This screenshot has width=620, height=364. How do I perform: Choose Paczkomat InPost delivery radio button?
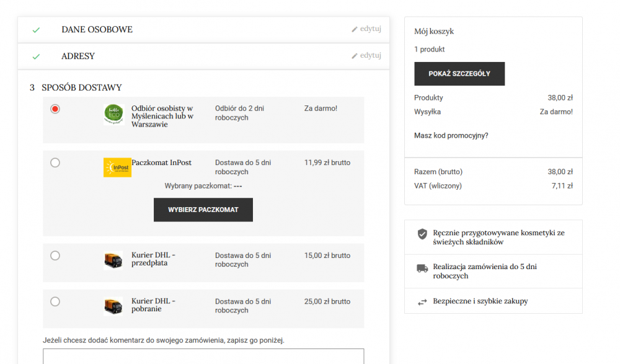point(55,162)
